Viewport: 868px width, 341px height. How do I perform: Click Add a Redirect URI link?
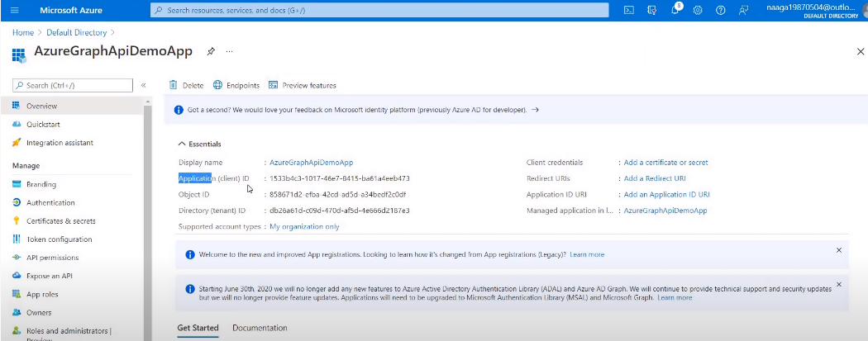pyautogui.click(x=655, y=178)
